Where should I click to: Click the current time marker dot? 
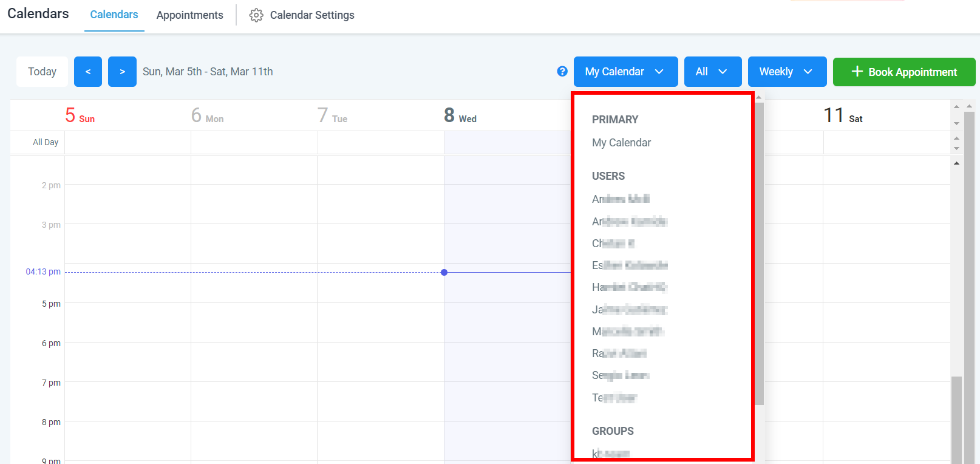[x=444, y=273]
